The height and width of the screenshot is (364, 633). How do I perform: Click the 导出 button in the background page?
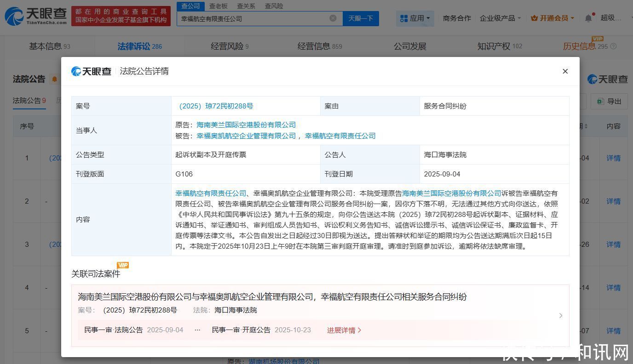click(609, 102)
